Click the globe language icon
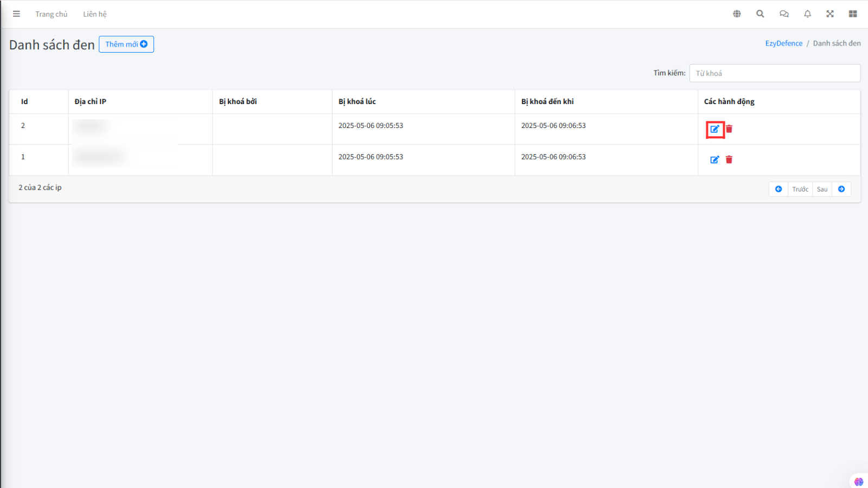The height and width of the screenshot is (488, 868). 737,14
